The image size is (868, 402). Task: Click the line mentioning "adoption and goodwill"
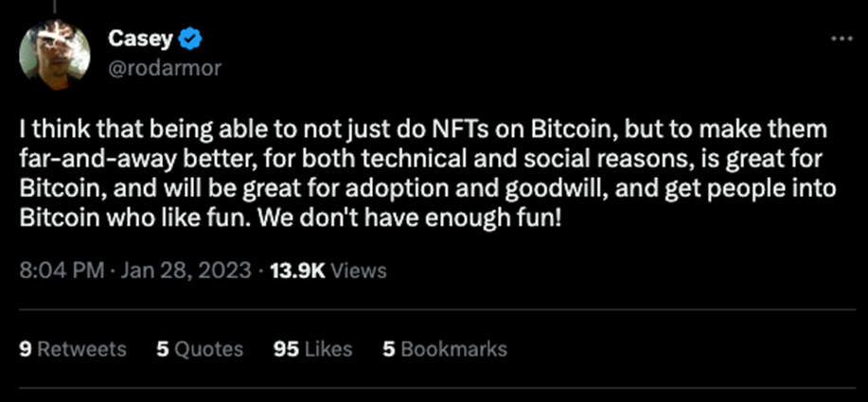[428, 185]
